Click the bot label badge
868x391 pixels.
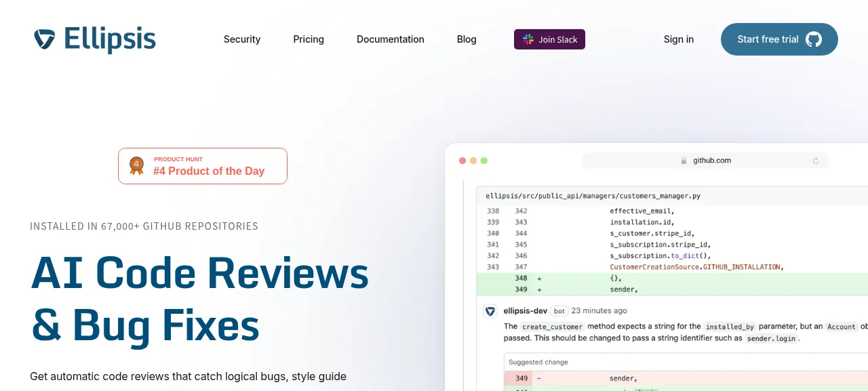pyautogui.click(x=559, y=311)
